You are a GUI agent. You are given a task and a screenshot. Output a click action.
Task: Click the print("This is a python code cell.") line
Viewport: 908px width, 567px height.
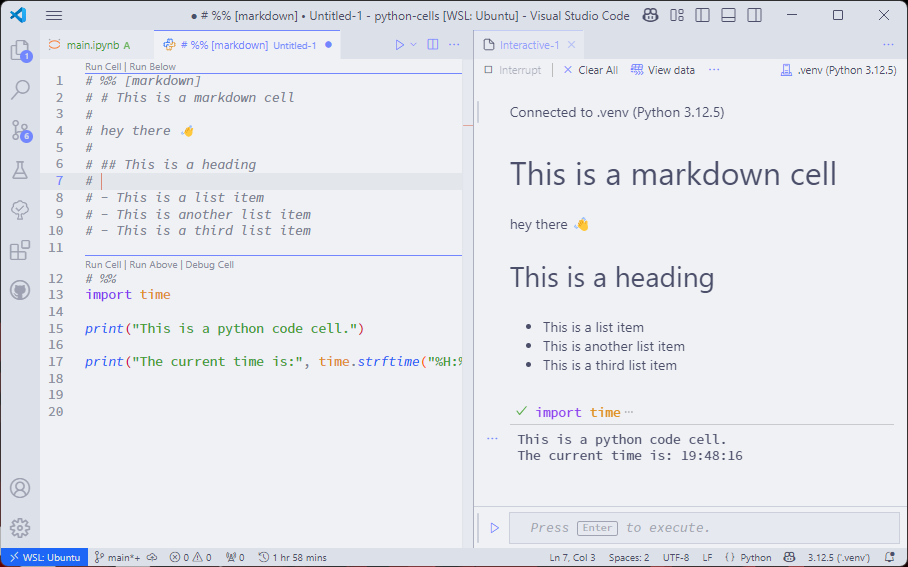[224, 329]
